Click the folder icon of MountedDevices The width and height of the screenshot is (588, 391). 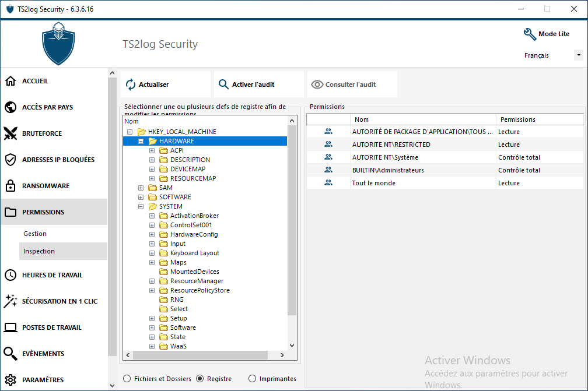point(163,272)
